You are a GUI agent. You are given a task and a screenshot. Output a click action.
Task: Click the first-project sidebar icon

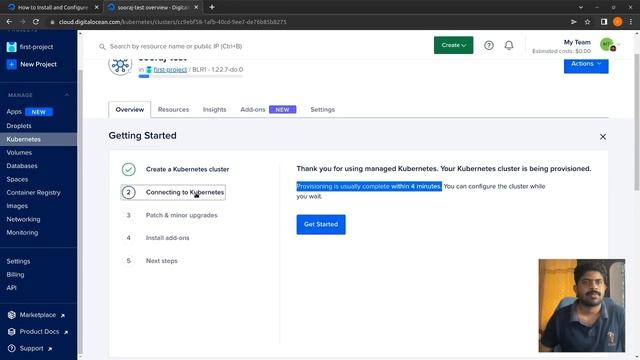pos(11,47)
